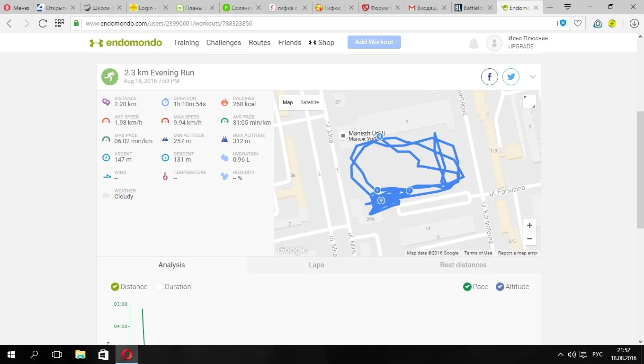The width and height of the screenshot is (644, 364).
Task: Click the РУС language indicator
Action: [x=598, y=355]
